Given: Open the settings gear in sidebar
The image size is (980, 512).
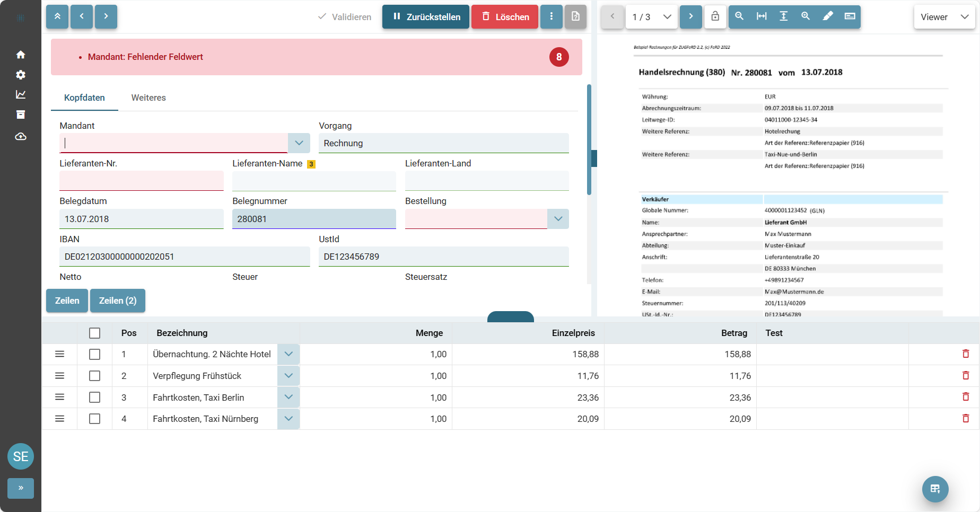Looking at the screenshot, I should point(21,75).
